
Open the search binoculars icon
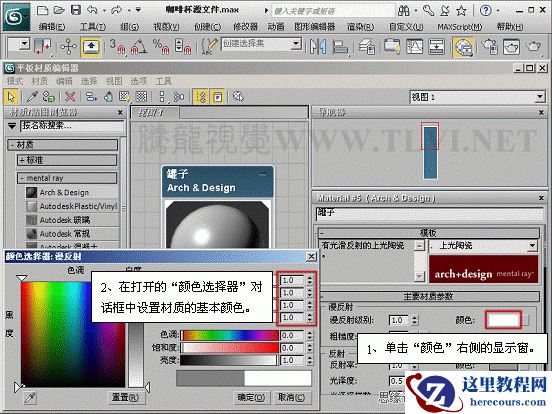[x=404, y=11]
